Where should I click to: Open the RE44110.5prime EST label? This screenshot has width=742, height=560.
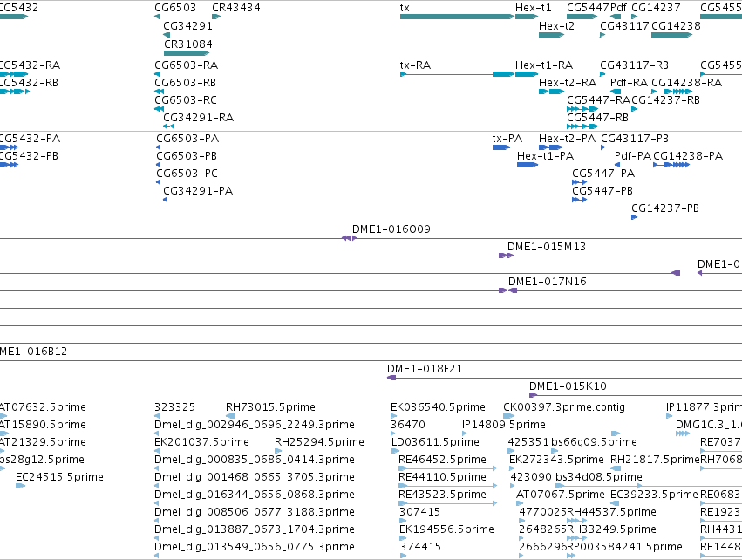click(x=442, y=477)
